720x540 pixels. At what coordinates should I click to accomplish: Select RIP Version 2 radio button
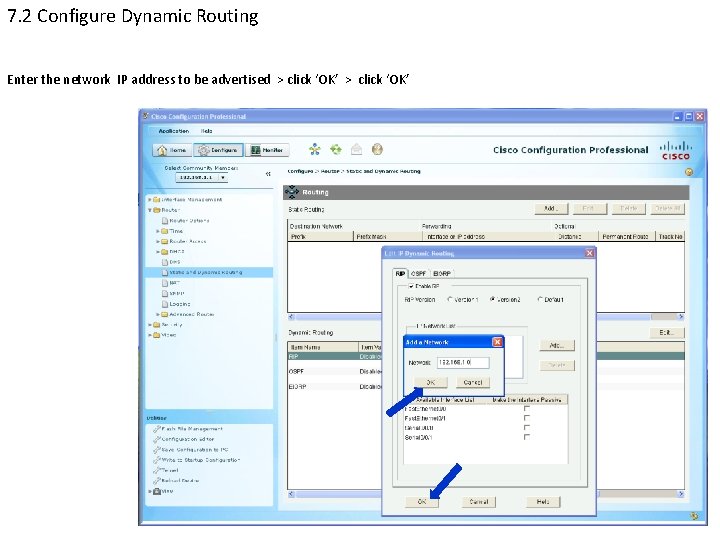coord(492,299)
